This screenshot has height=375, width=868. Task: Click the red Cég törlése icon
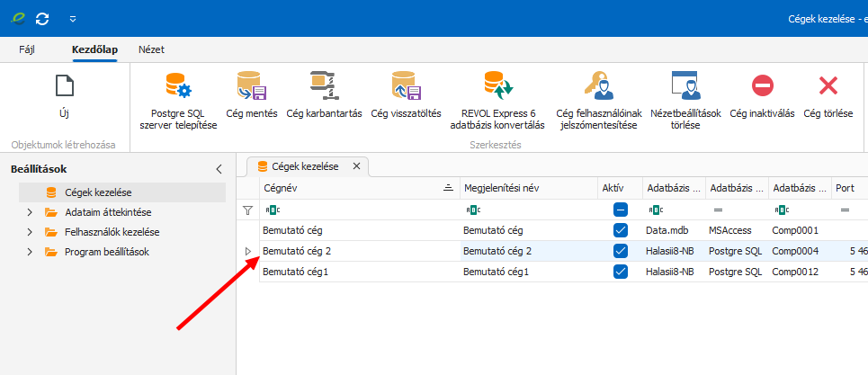828,87
